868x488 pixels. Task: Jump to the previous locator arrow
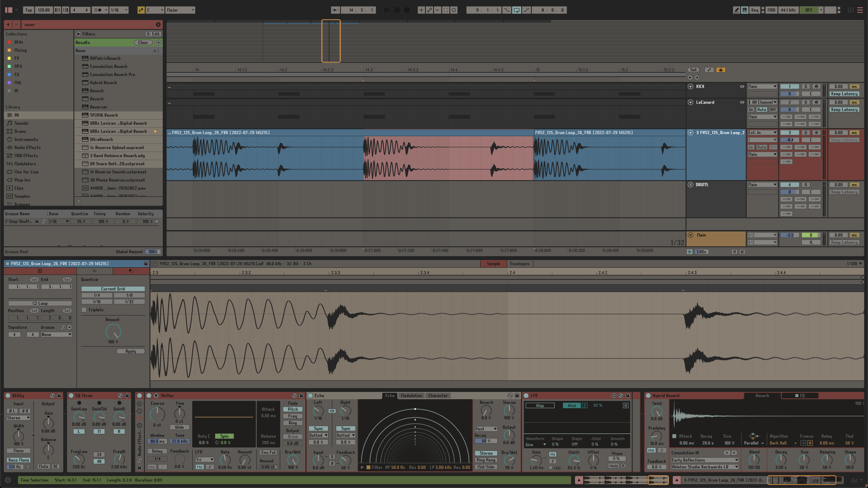click(690, 77)
